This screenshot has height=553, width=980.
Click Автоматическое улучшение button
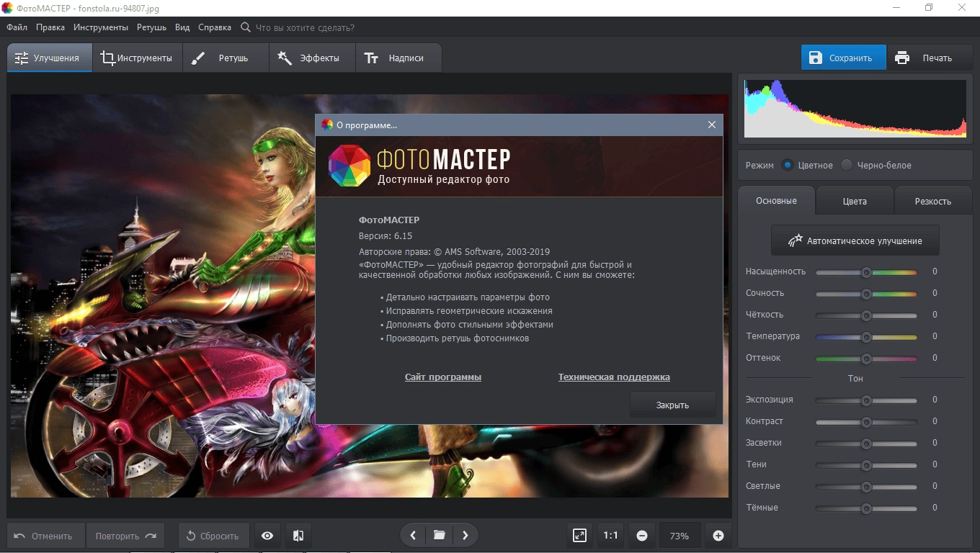tap(855, 240)
